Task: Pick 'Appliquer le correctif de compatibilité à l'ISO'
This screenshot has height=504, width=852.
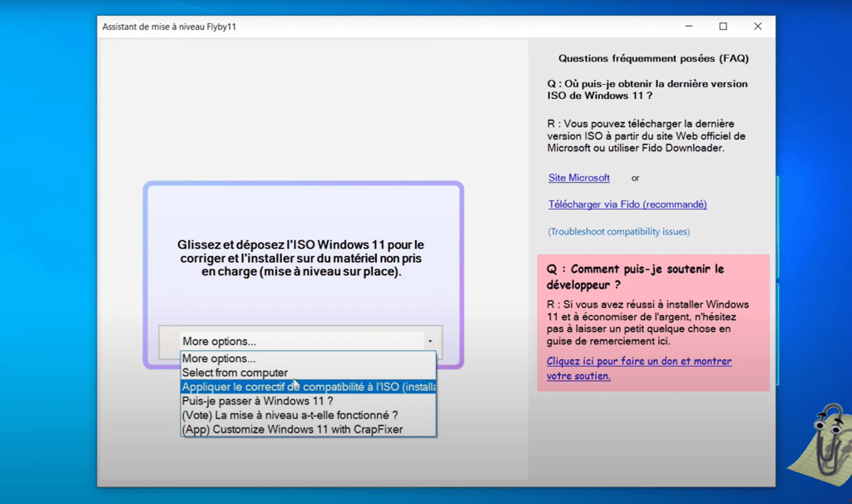Action: click(308, 387)
